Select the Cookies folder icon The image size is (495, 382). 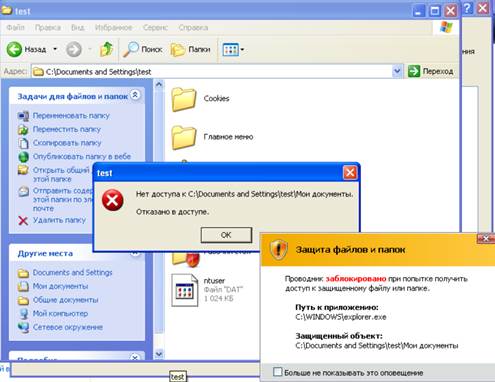(x=184, y=99)
